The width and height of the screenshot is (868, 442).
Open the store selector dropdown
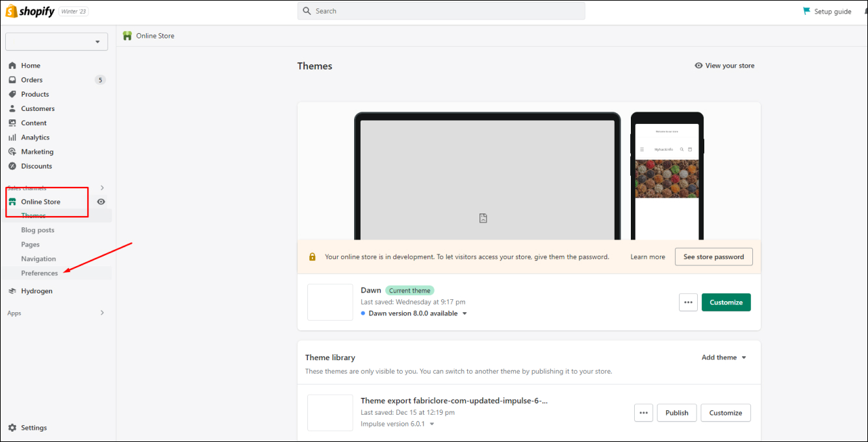57,42
